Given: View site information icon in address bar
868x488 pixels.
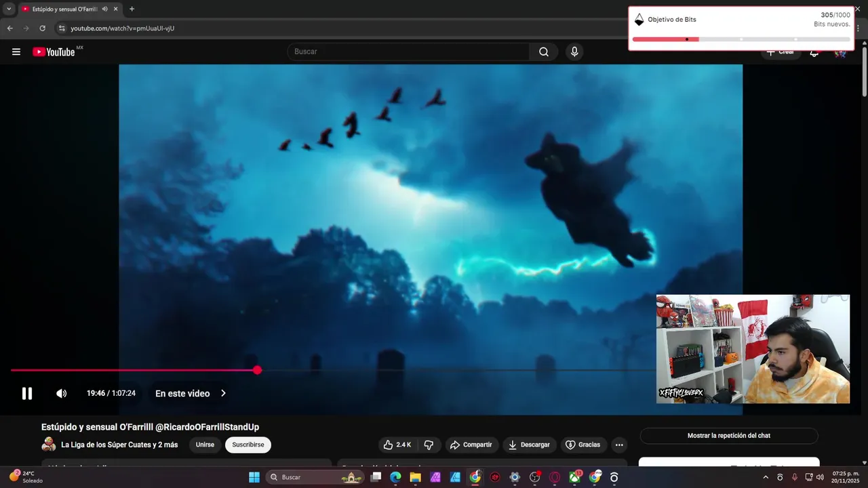Looking at the screenshot, I should (61, 28).
